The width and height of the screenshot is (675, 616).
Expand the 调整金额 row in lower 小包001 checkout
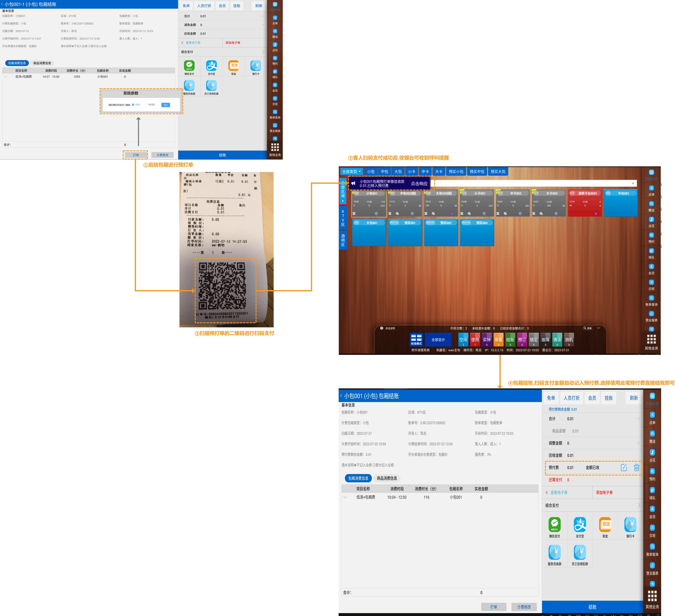(x=638, y=443)
